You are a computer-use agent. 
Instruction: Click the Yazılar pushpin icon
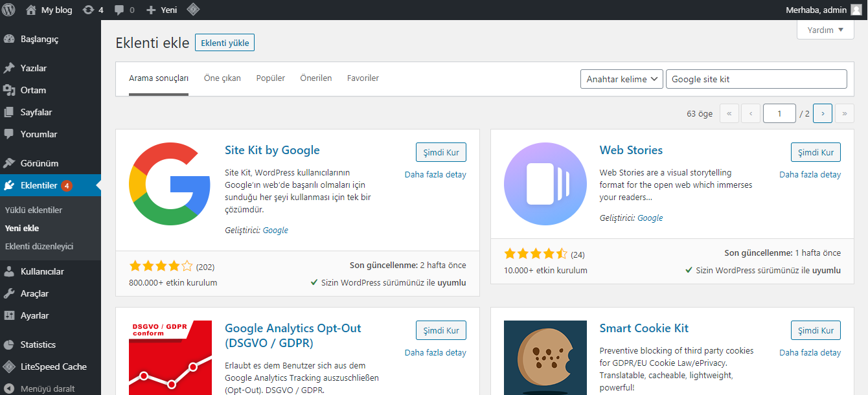pos(9,68)
